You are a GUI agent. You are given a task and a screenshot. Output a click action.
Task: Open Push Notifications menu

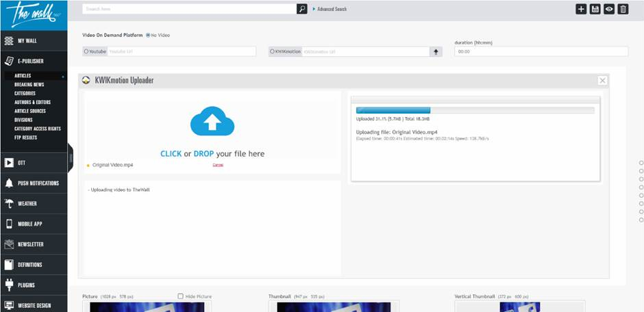click(34, 183)
